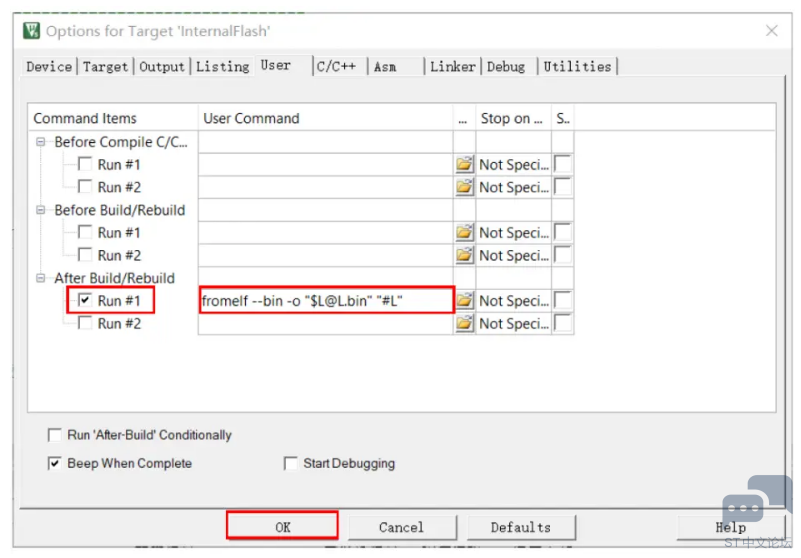Click the User Command column header
Screen dimensions: 801x558
pyautogui.click(x=325, y=118)
